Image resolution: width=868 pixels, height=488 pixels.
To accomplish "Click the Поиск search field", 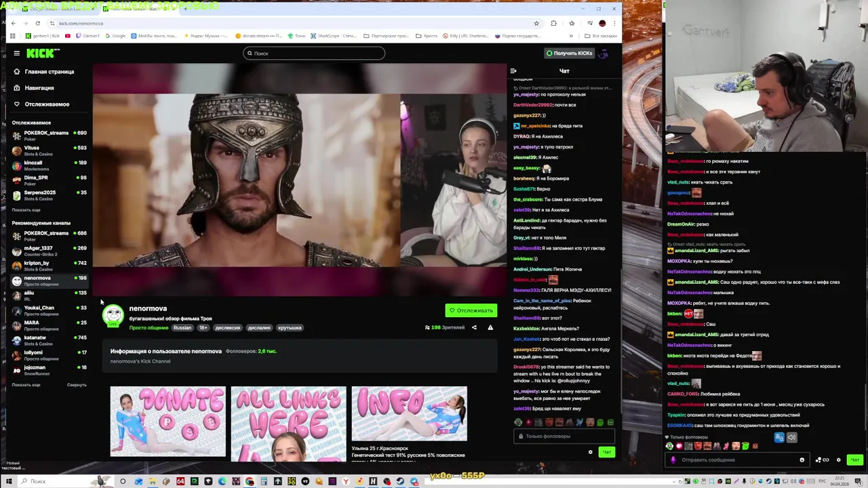I will [314, 54].
